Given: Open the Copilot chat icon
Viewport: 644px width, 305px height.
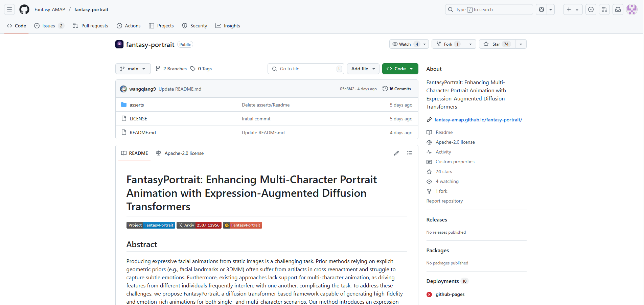Looking at the screenshot, I should point(542,9).
